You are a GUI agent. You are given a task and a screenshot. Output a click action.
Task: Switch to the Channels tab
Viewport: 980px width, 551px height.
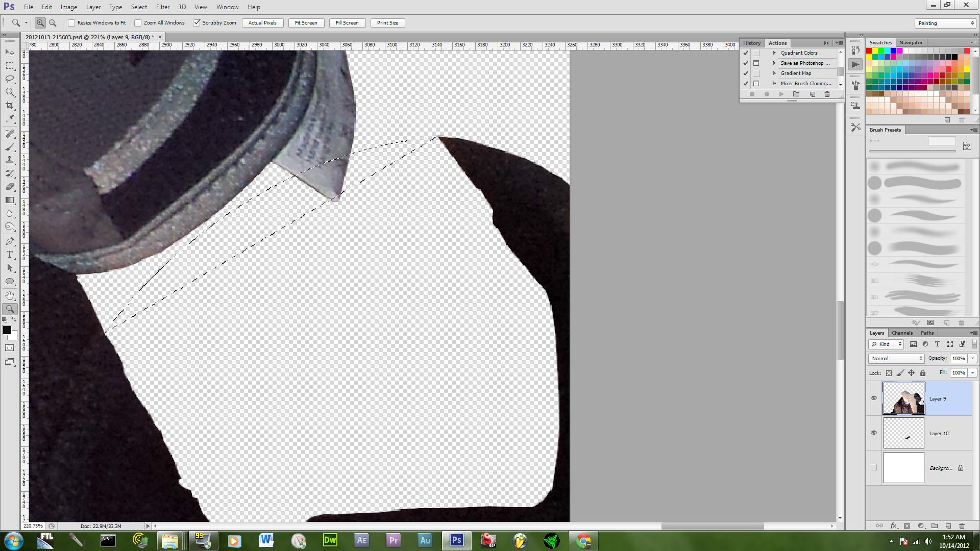(x=902, y=333)
